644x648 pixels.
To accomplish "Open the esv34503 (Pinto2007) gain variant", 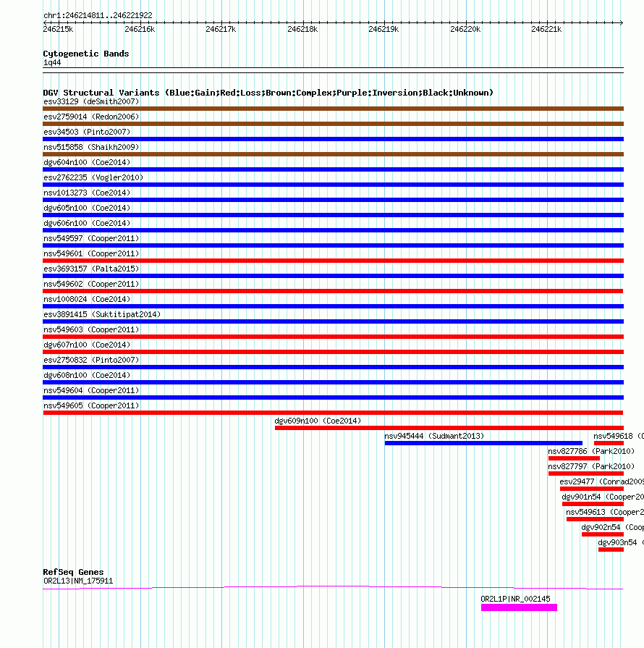I will click(87, 132).
